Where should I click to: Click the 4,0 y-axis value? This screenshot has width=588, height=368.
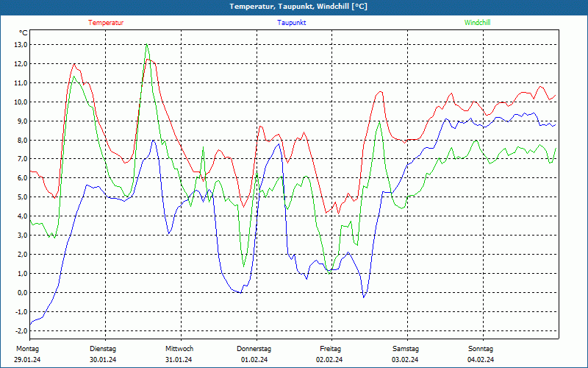click(x=23, y=216)
